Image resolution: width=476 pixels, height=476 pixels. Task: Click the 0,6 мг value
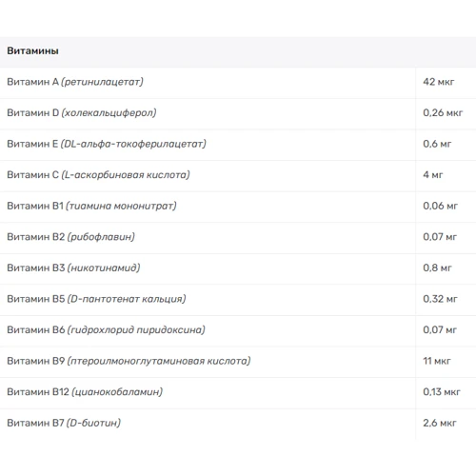coord(437,144)
